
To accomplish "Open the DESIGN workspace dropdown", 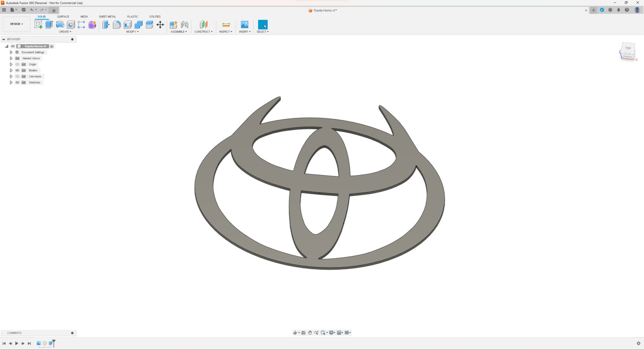I will point(17,24).
